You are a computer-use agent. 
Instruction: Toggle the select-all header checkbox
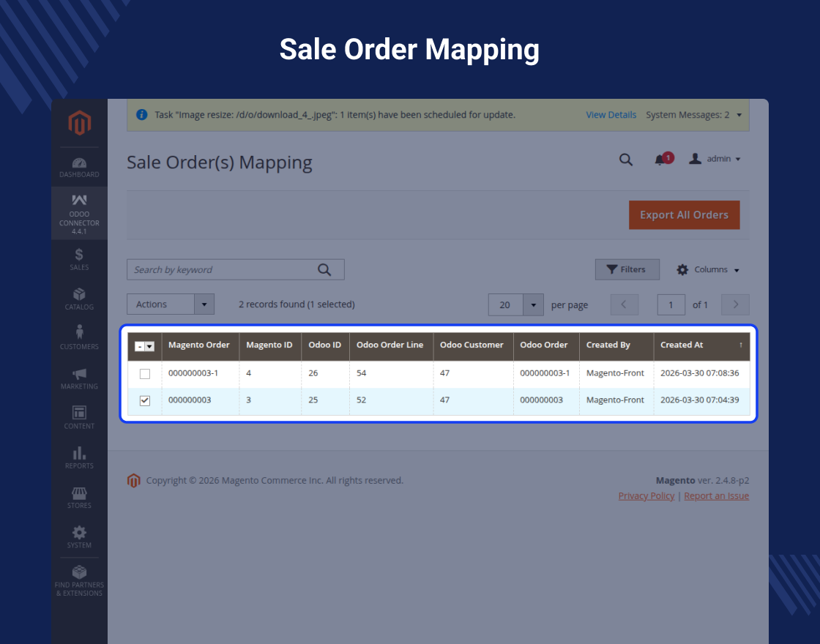(140, 346)
